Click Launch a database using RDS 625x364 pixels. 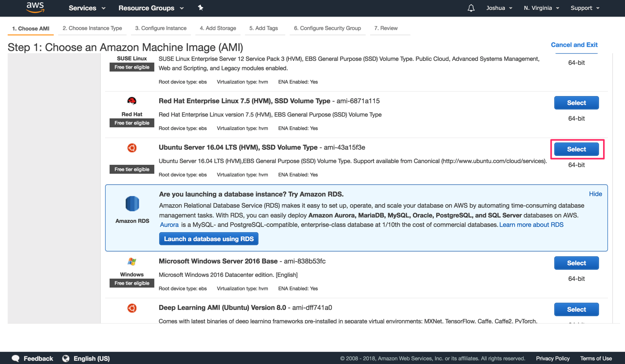pos(209,239)
